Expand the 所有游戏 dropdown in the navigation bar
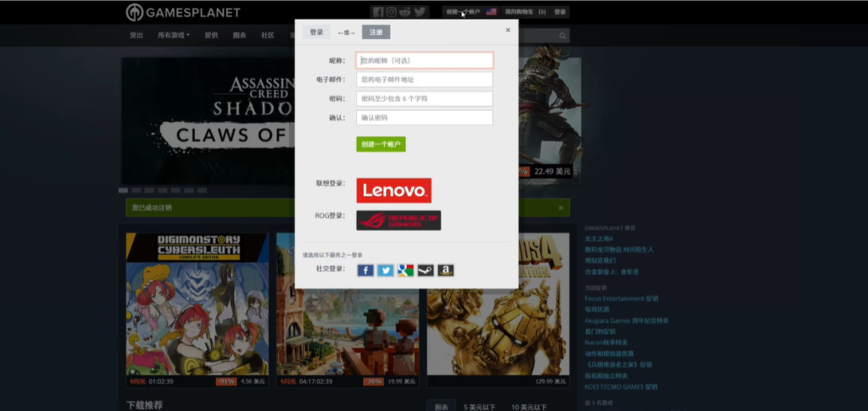The height and width of the screenshot is (411, 868). pyautogui.click(x=174, y=36)
